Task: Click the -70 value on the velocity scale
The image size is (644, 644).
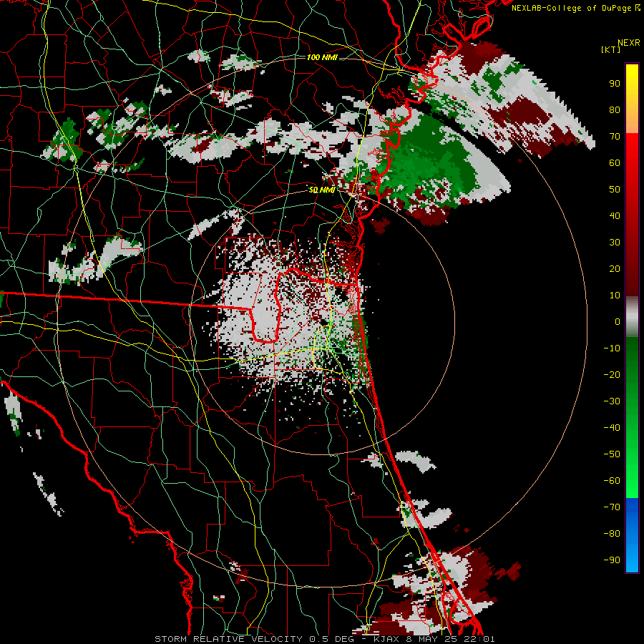Action: pyautogui.click(x=612, y=507)
